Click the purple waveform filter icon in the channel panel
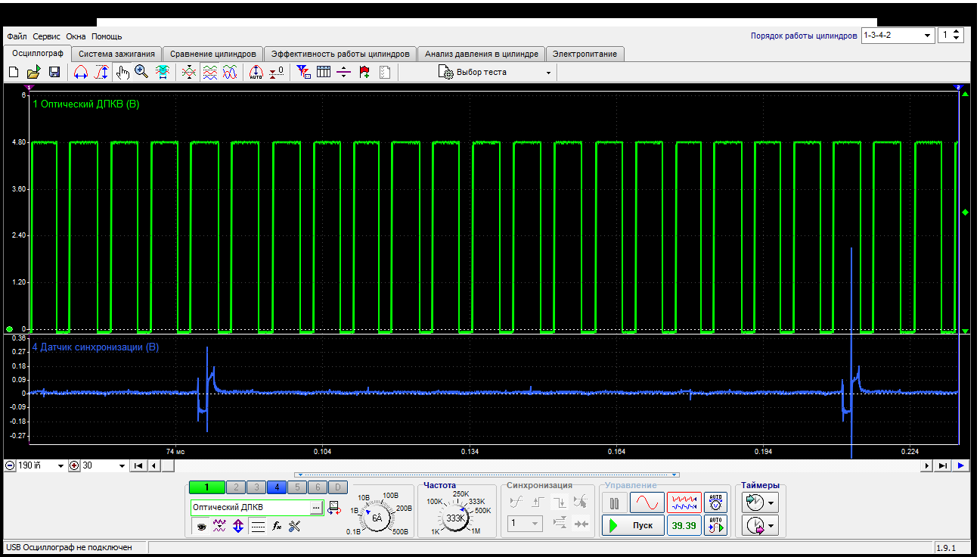This screenshot has height=557, width=980. point(219,527)
